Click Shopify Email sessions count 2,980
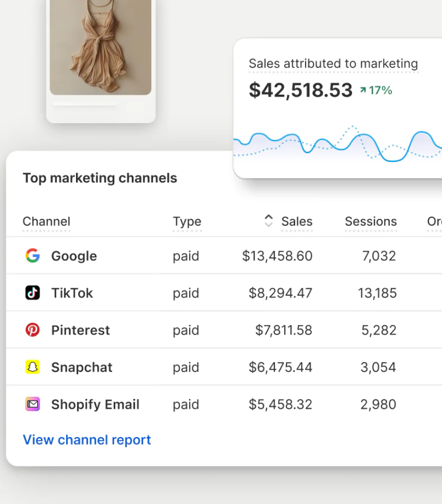 (x=378, y=404)
